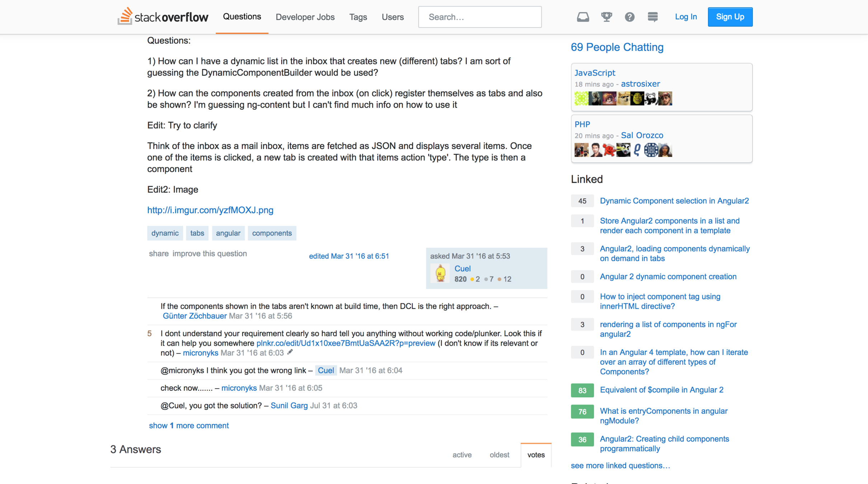Screen dimensions: 868x484
Task: Click in the Search field
Action: pyautogui.click(x=480, y=17)
